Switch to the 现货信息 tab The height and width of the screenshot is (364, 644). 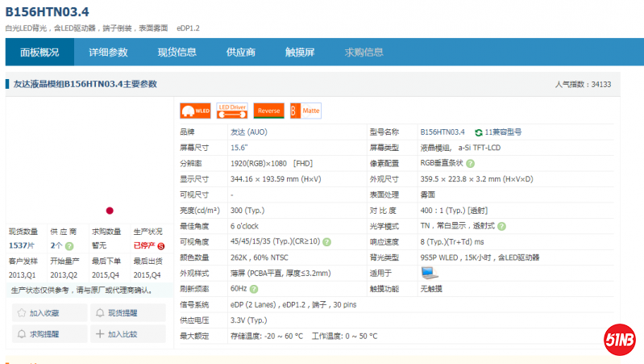pos(177,52)
